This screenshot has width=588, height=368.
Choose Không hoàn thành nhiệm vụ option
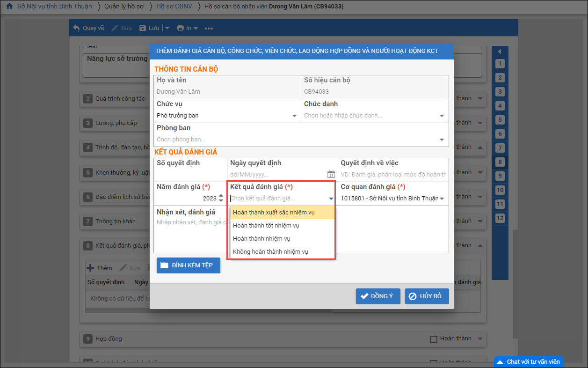270,252
